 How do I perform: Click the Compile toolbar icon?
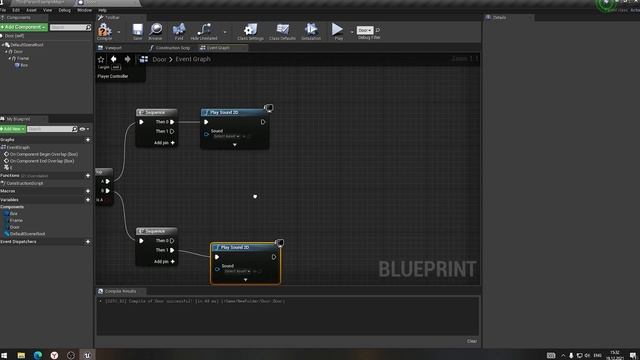pyautogui.click(x=104, y=30)
